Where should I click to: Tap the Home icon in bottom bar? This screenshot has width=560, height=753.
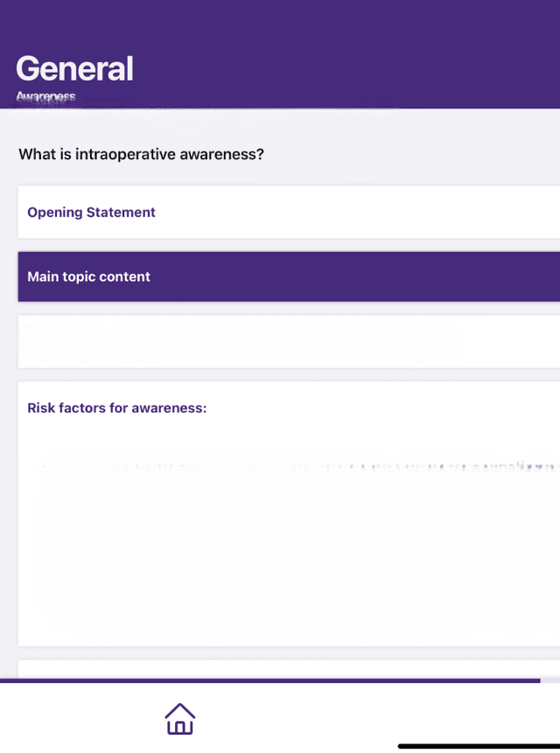pyautogui.click(x=179, y=719)
